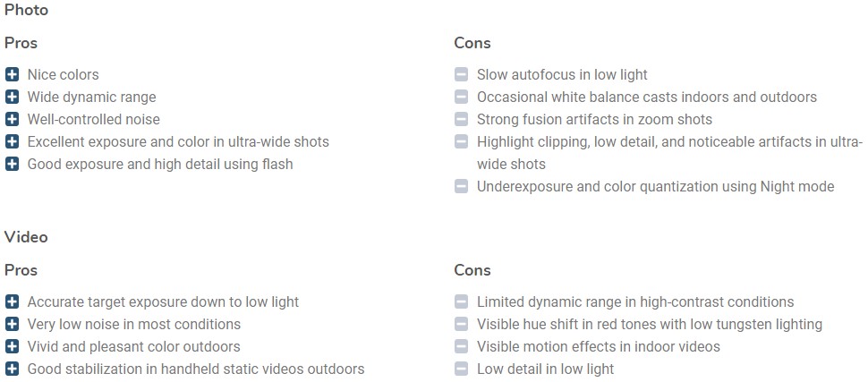Viewport: 868px width, 382px height.
Task: Click the Good stabilization in handheld videos text
Action: point(196,369)
